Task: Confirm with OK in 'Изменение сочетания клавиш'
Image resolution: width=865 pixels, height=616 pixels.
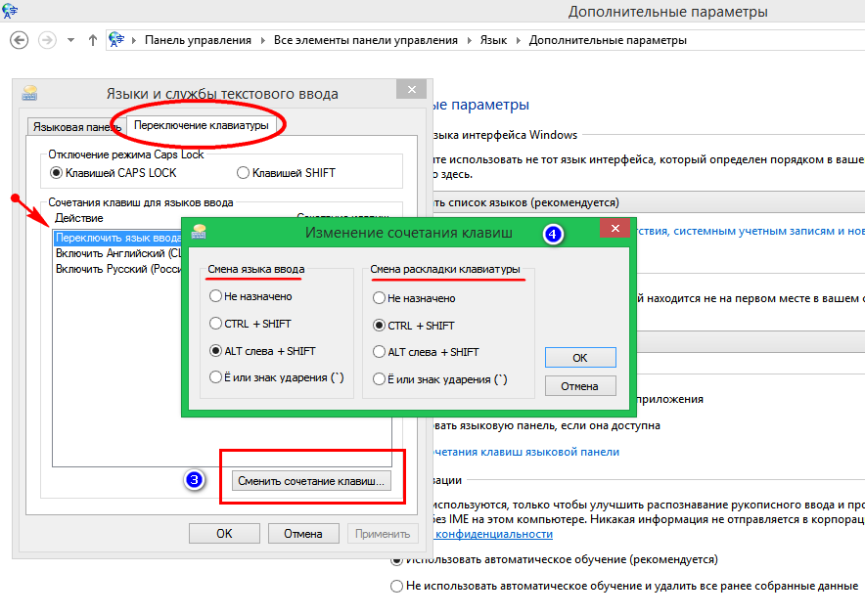Action: pyautogui.click(x=579, y=357)
